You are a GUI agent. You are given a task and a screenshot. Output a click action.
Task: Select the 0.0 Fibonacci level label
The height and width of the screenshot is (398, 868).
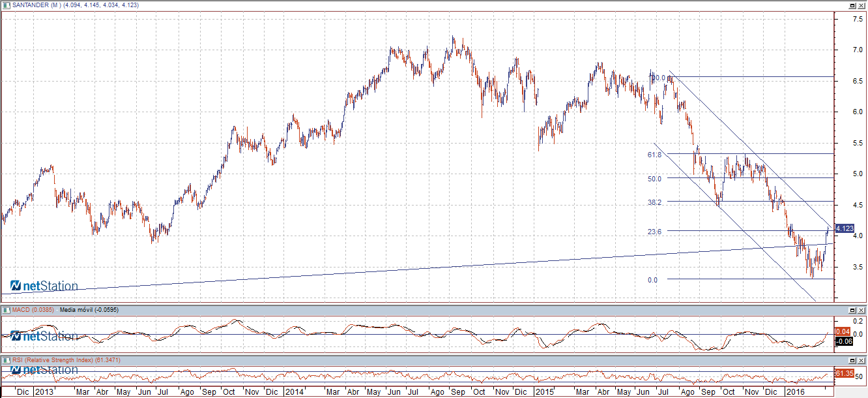point(652,280)
